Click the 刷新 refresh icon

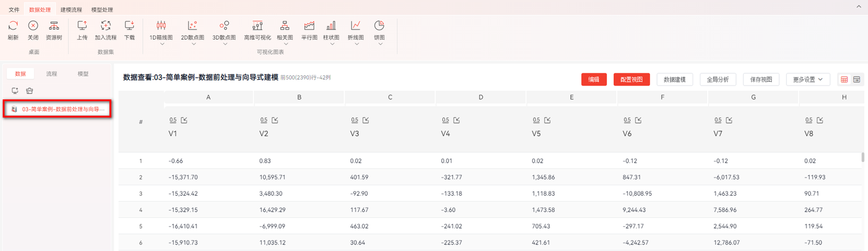[x=13, y=25]
